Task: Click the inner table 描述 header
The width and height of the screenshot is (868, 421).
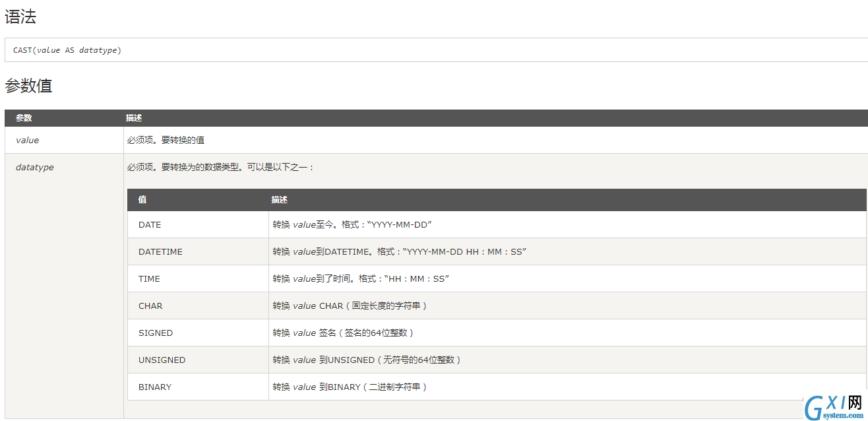Action: [x=280, y=200]
